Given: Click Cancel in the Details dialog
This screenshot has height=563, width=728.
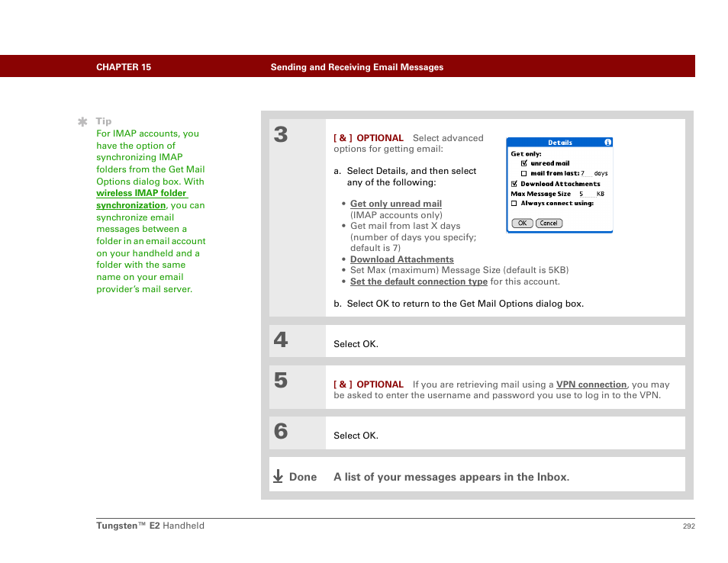Looking at the screenshot, I should [x=549, y=224].
